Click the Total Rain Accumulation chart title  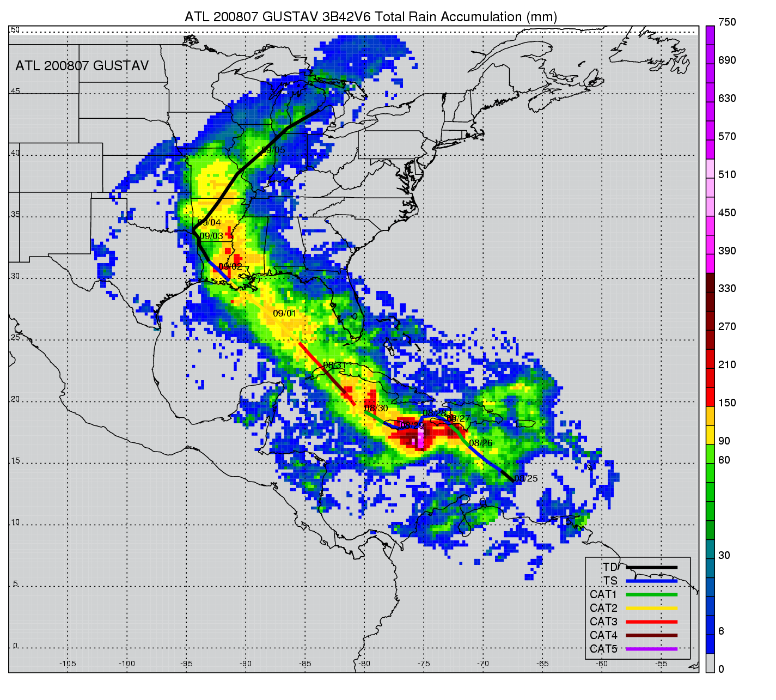coord(371,17)
